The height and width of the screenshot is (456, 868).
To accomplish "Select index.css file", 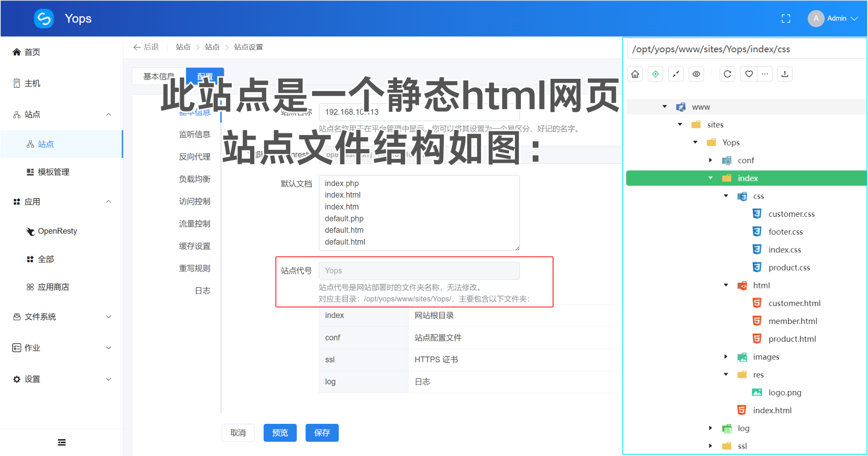I will [785, 249].
